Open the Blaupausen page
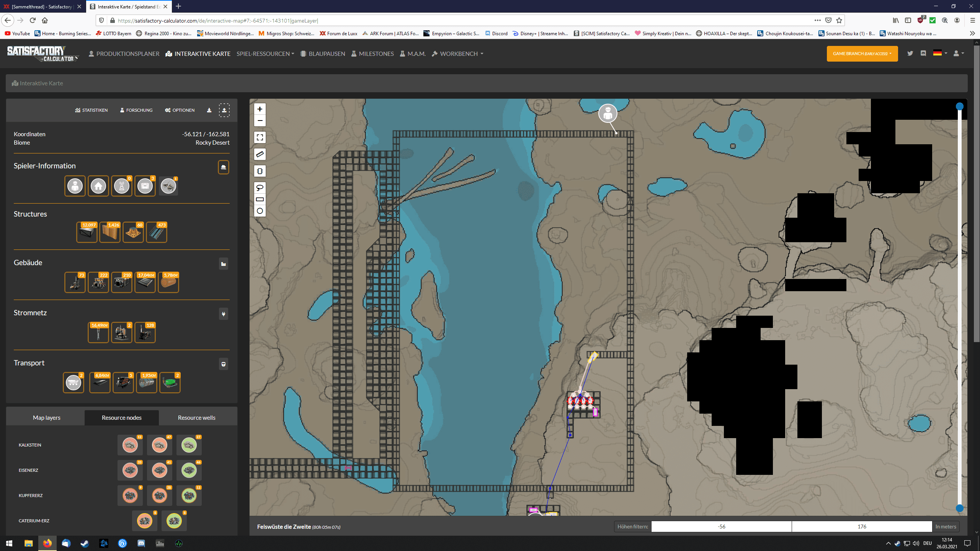Screen dimensions: 980x551 (x=323, y=54)
